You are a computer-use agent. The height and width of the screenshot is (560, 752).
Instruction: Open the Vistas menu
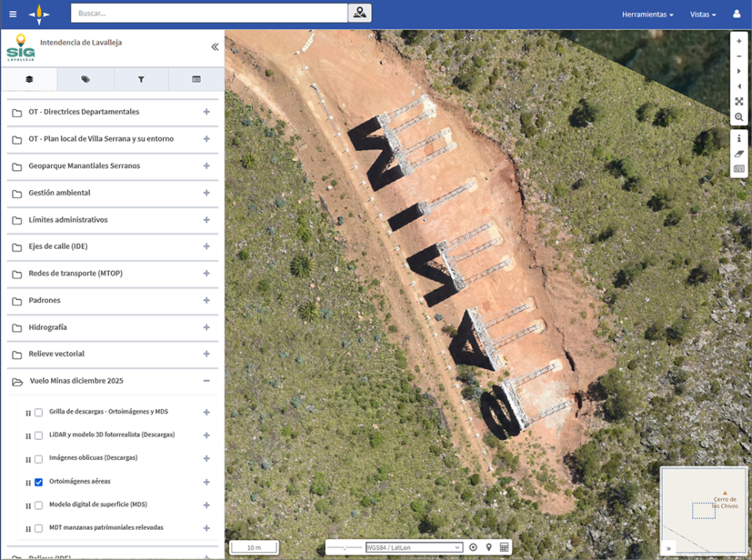point(703,14)
